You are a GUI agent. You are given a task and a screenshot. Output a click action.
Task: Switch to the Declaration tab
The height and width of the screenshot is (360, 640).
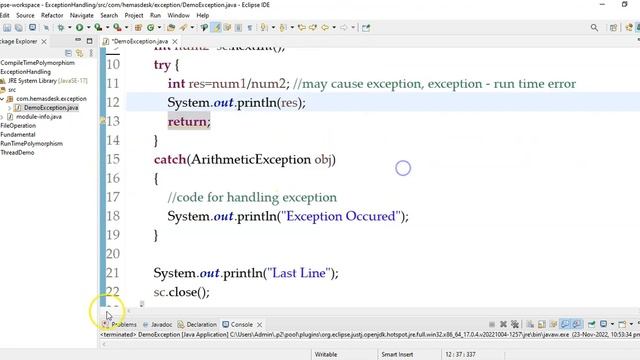[197, 324]
